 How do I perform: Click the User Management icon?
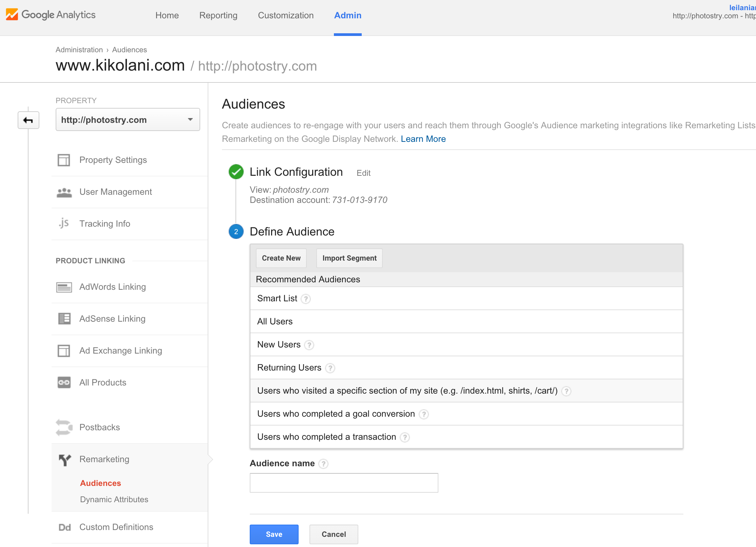pyautogui.click(x=65, y=191)
